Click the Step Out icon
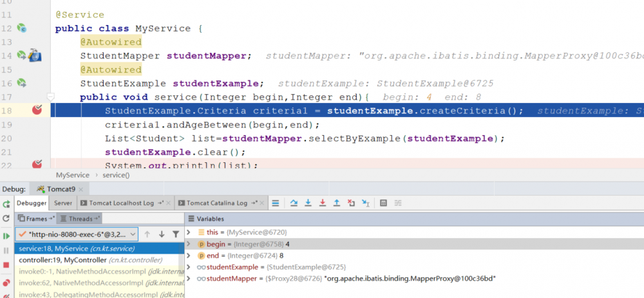Image resolution: width=644 pixels, height=298 pixels. point(337,203)
